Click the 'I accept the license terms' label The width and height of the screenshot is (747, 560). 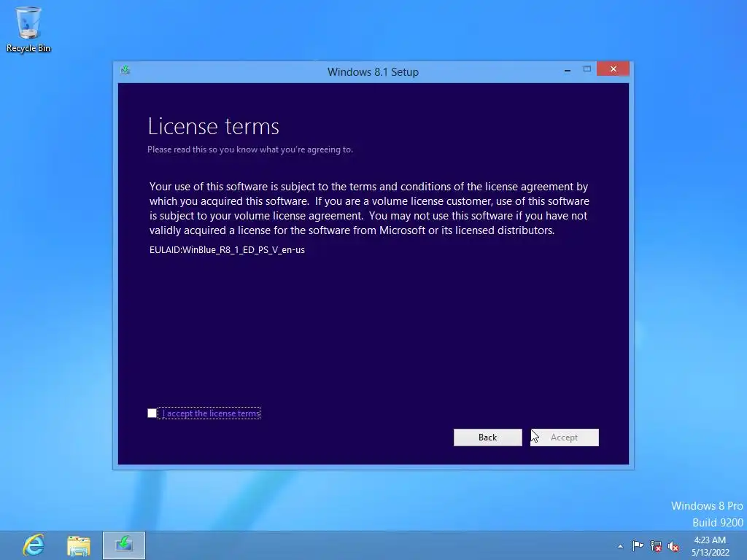(211, 413)
